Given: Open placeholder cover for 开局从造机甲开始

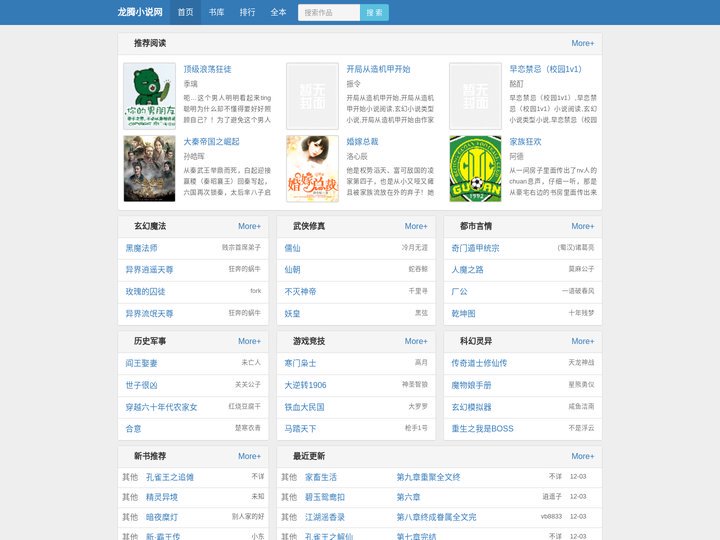Looking at the screenshot, I should tap(312, 96).
